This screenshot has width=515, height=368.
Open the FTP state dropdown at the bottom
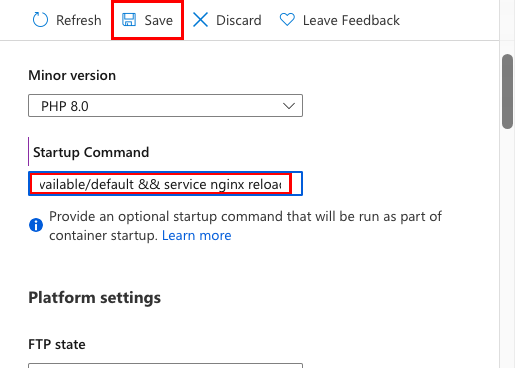coord(165,366)
